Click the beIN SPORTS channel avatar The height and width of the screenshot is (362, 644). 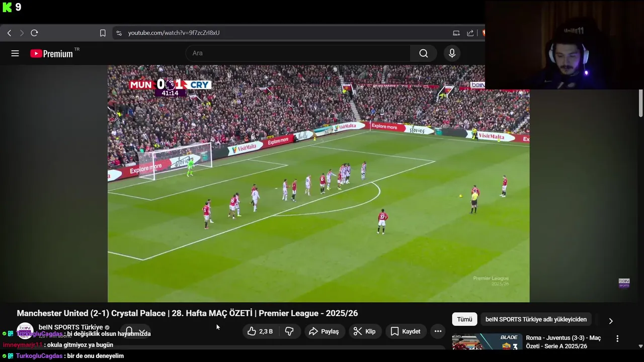(25, 331)
